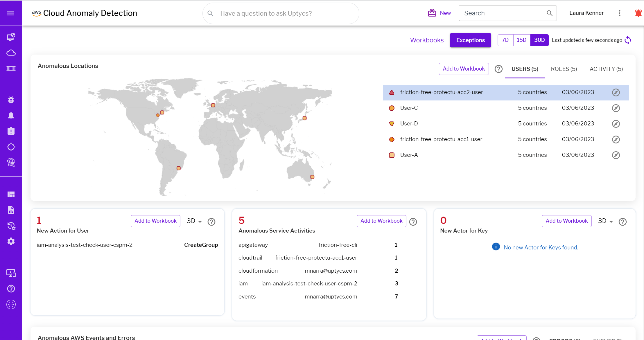Click the notifications bell in the top bar
This screenshot has width=644, height=340.
(x=638, y=13)
